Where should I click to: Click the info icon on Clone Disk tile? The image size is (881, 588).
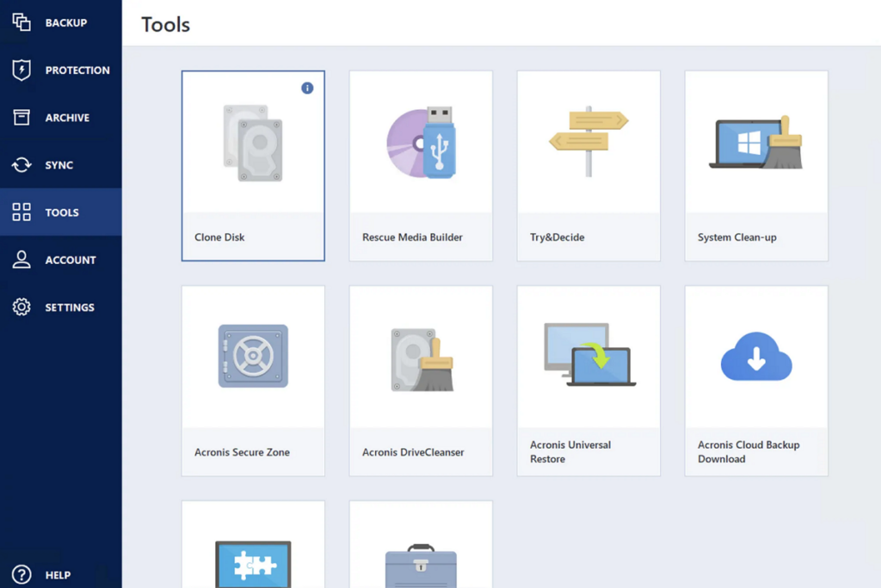pyautogui.click(x=307, y=88)
